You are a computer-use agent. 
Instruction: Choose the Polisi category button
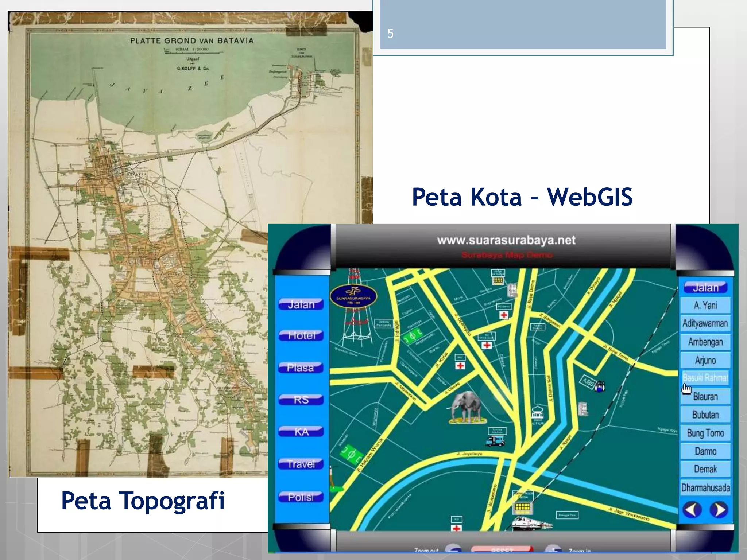coord(301,497)
